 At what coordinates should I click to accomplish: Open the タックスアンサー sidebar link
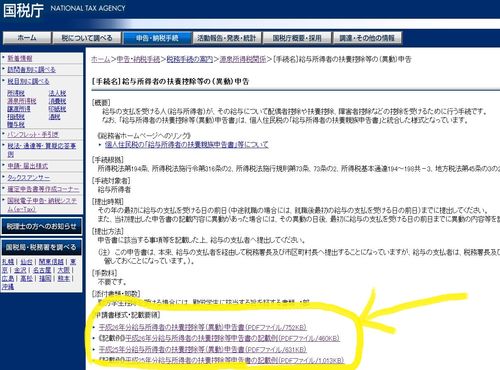pyautogui.click(x=29, y=178)
